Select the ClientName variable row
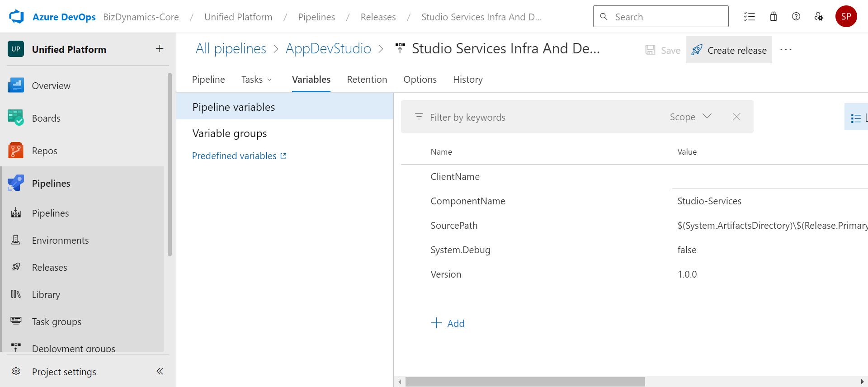This screenshot has width=868, height=387. (634, 177)
